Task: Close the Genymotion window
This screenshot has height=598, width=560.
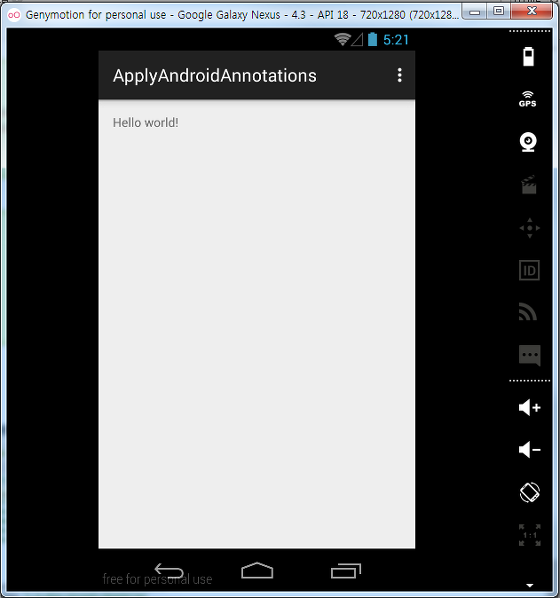Action: click(x=531, y=11)
